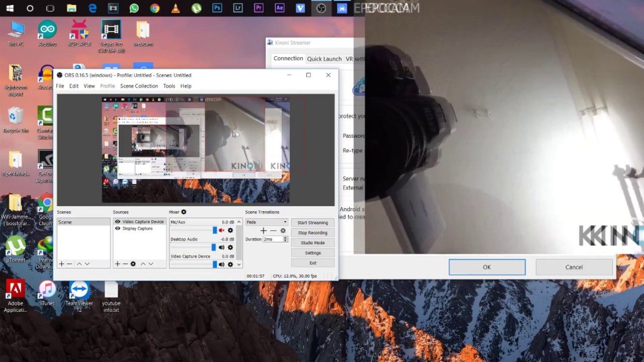Screen dimensions: 644x362
Task: Open OBS Settings button
Action: tap(312, 253)
